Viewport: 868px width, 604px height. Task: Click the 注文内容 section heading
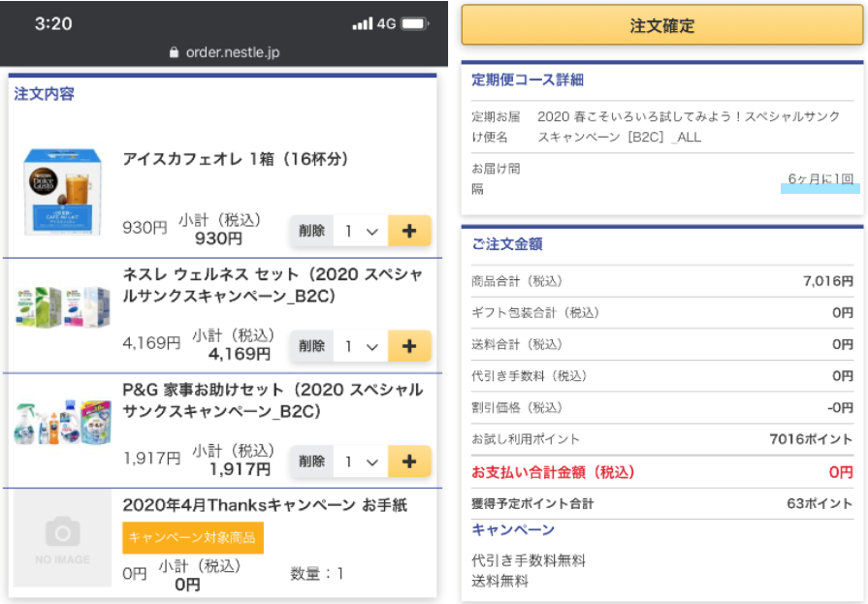point(45,94)
